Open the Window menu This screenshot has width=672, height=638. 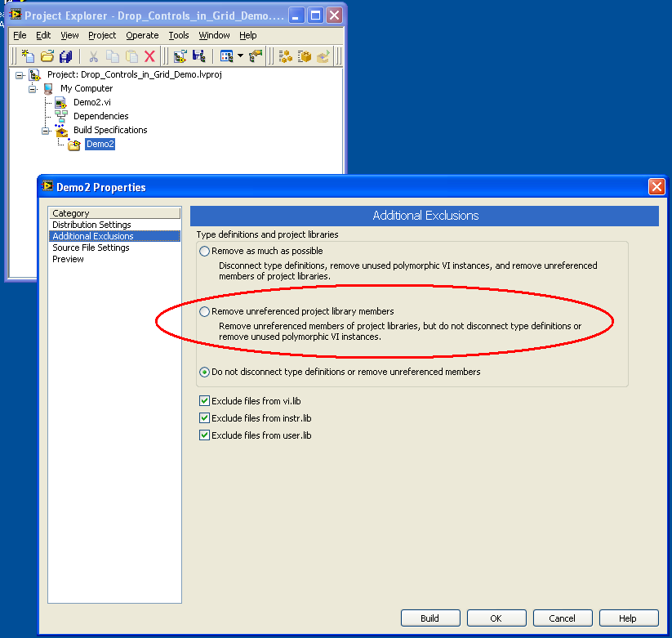pyautogui.click(x=214, y=35)
